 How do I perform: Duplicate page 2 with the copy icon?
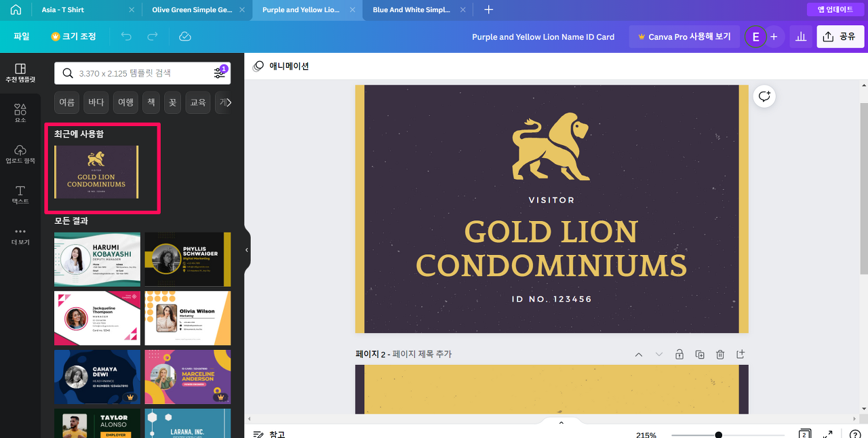(x=700, y=355)
